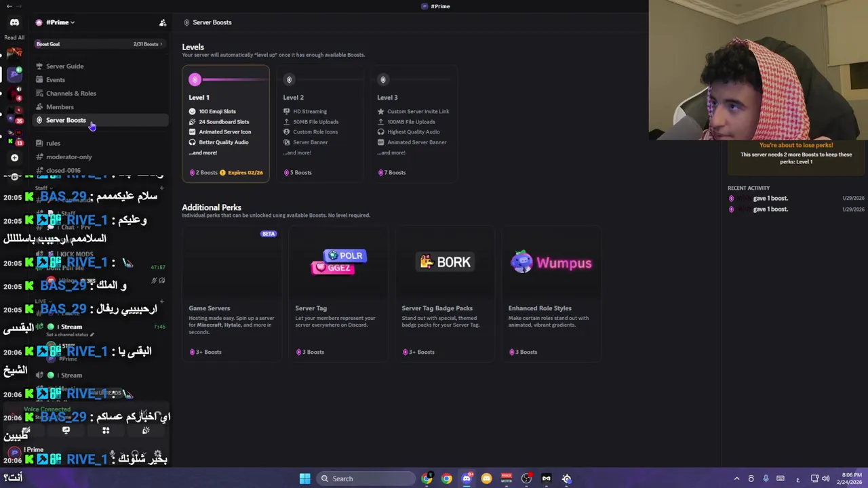
Task: Select Server Boosts in sidebar
Action: 100,120
